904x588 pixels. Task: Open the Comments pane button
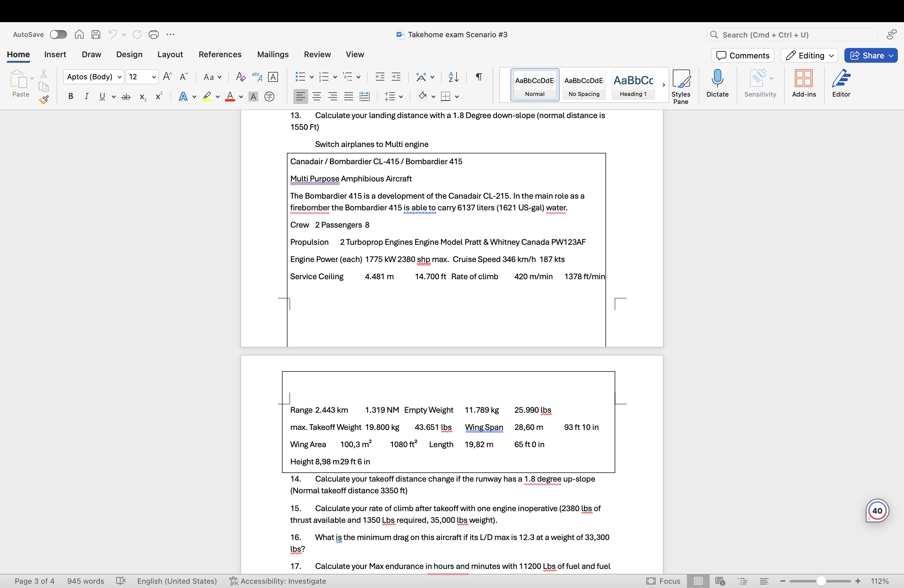[742, 55]
